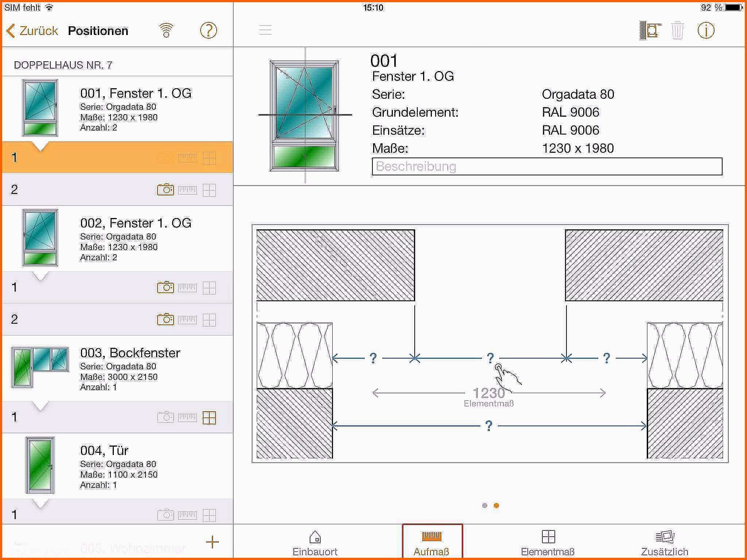Image resolution: width=747 pixels, height=560 pixels.
Task: Click the info circle icon at top right
Action: coord(705,30)
